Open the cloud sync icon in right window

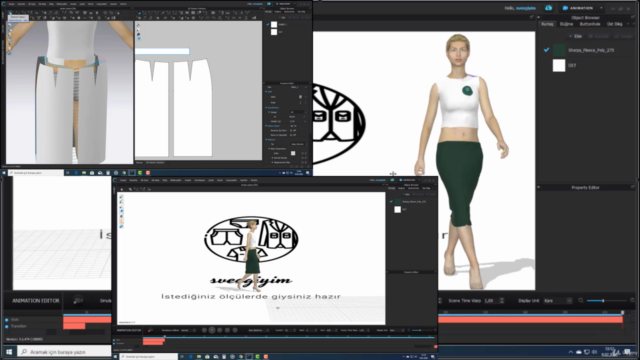[x=549, y=8]
